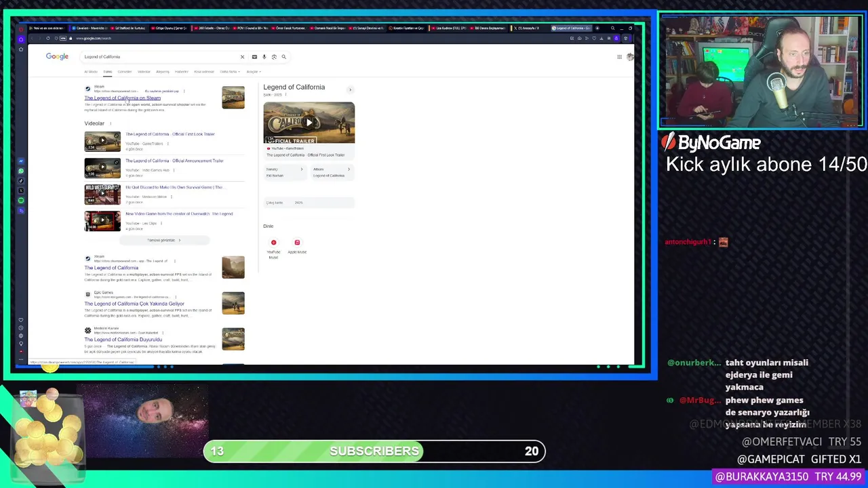Search by image with Google Lens
The width and height of the screenshot is (868, 488).
(274, 57)
